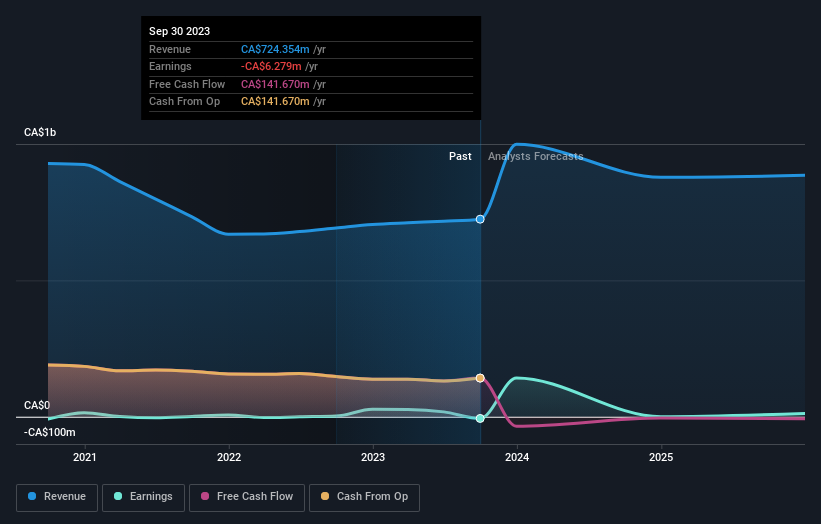Image resolution: width=821 pixels, height=524 pixels.
Task: Select the orange Cash From Op data point marker
Action: [x=480, y=378]
